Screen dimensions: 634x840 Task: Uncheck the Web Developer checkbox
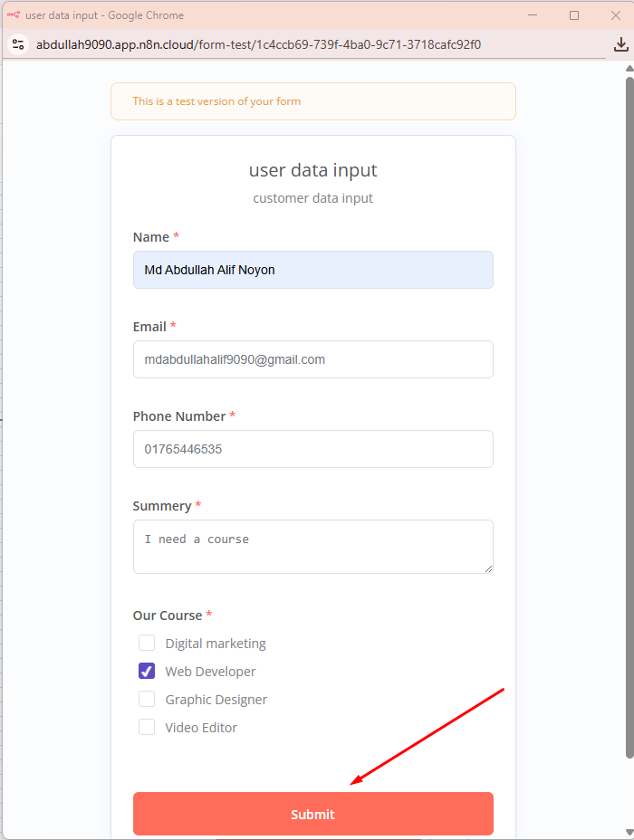click(x=147, y=672)
